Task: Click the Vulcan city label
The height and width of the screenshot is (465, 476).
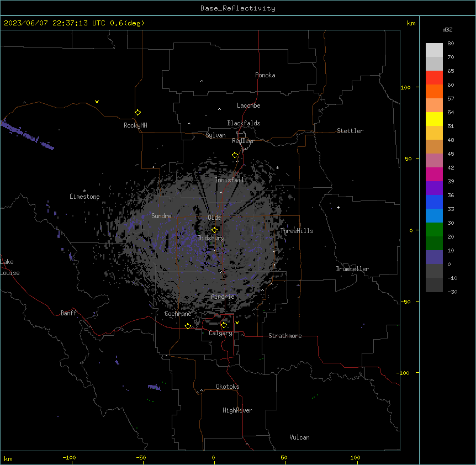Action: point(300,437)
